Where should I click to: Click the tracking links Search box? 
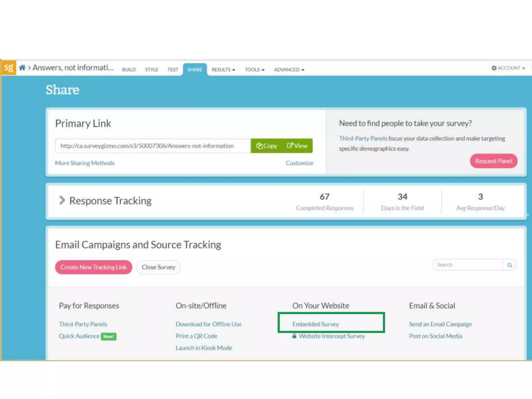(468, 265)
